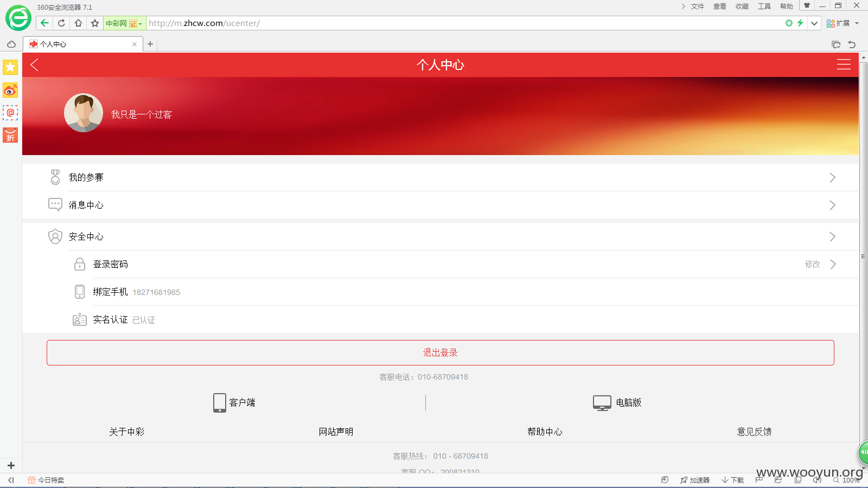This screenshot has height=488, width=868.
Task: Click 修改 to change the login password
Action: coord(812,264)
